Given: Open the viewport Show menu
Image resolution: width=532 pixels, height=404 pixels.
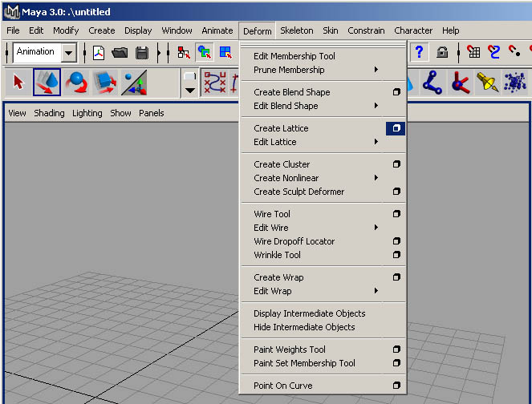Looking at the screenshot, I should tap(120, 113).
